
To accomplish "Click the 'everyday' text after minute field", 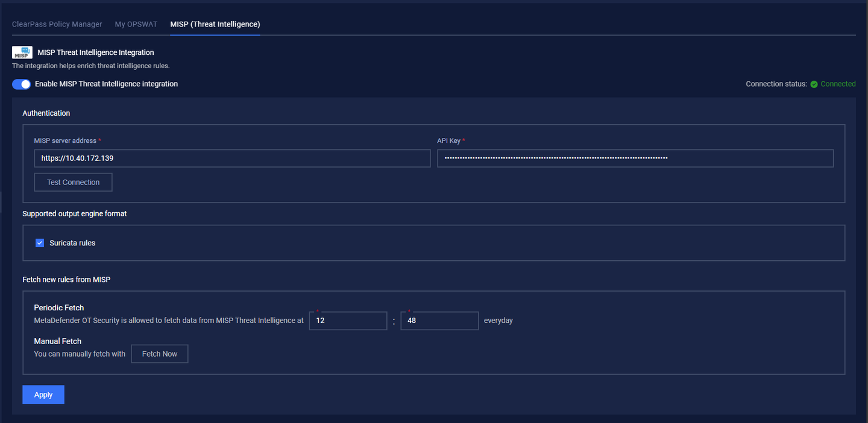I will pos(498,321).
